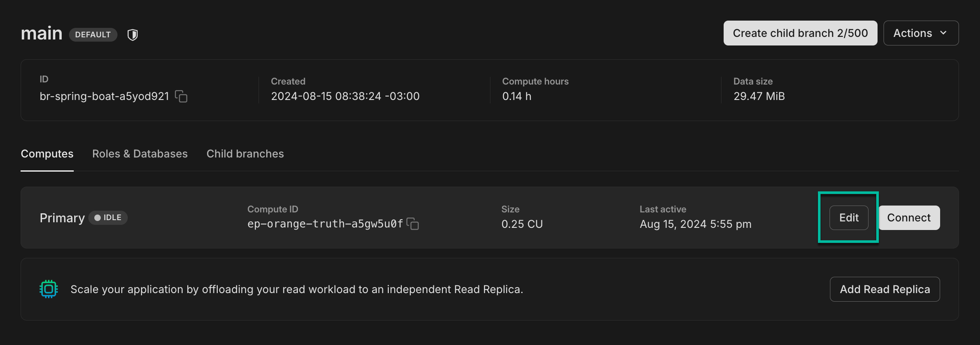Click the green Read Replica chip icon
The image size is (980, 345).
pyautogui.click(x=49, y=289)
